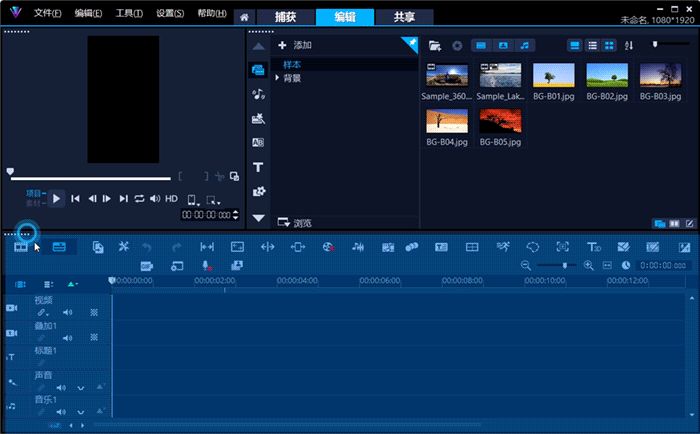The height and width of the screenshot is (434, 700).
Task: Mute the 音乐1 track
Action: (x=61, y=412)
